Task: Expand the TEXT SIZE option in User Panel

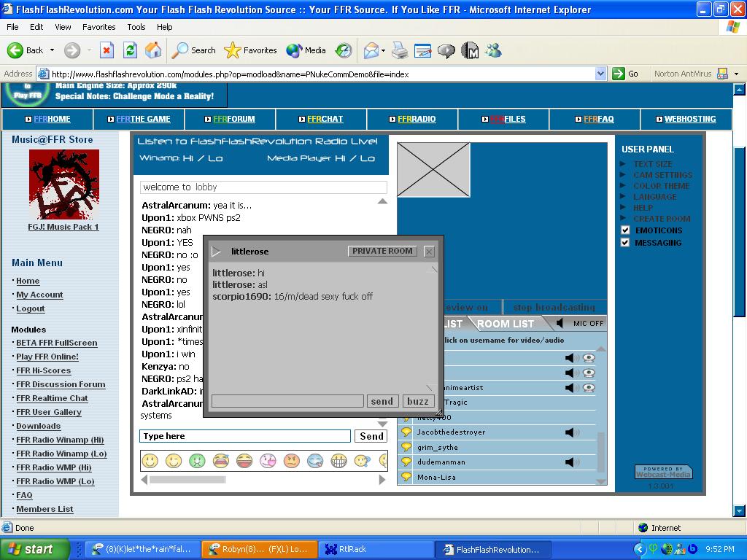Action: click(653, 164)
